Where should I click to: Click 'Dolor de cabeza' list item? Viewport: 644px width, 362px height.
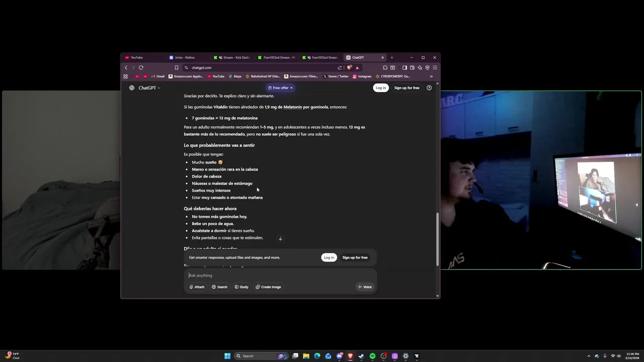pos(206,176)
